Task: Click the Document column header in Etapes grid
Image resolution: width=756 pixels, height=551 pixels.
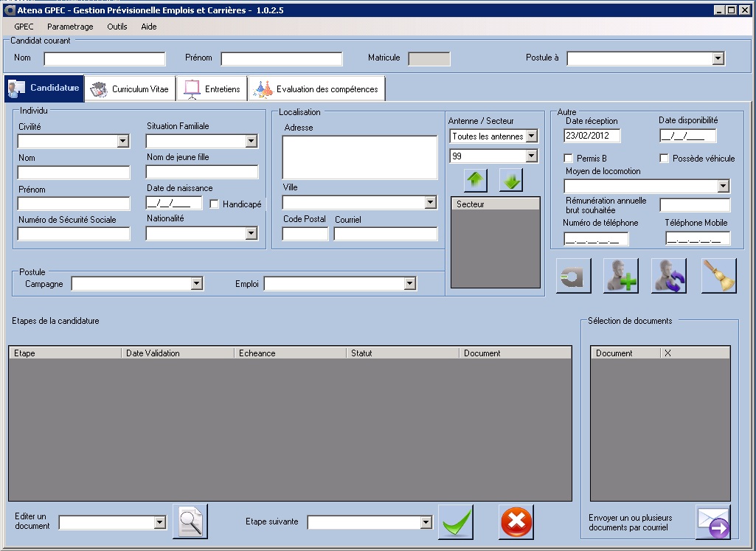Action: (x=516, y=353)
